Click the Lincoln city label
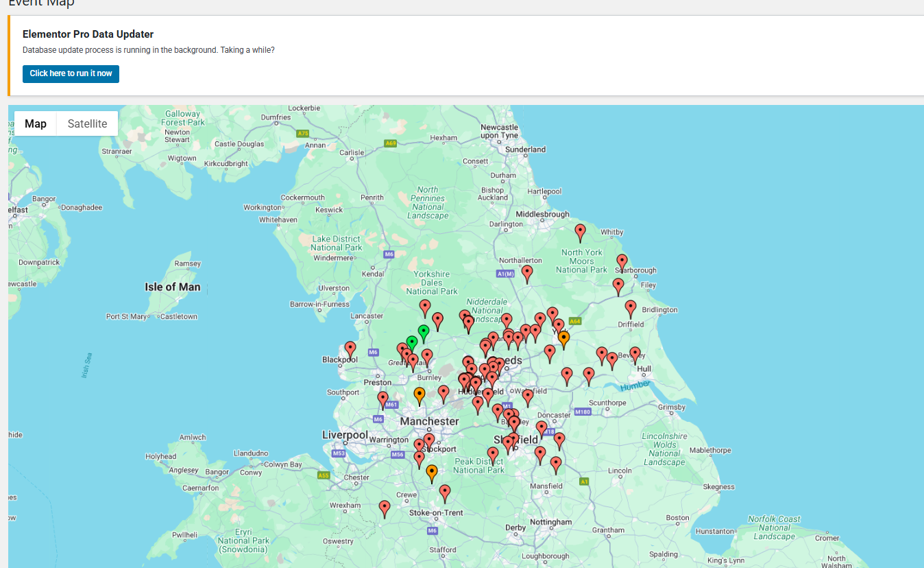The height and width of the screenshot is (568, 924). point(620,471)
